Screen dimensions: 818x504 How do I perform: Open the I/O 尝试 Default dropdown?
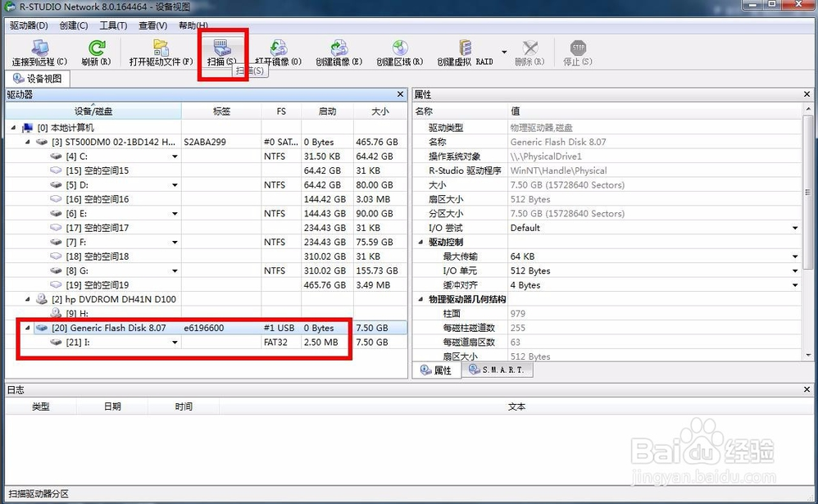[795, 228]
